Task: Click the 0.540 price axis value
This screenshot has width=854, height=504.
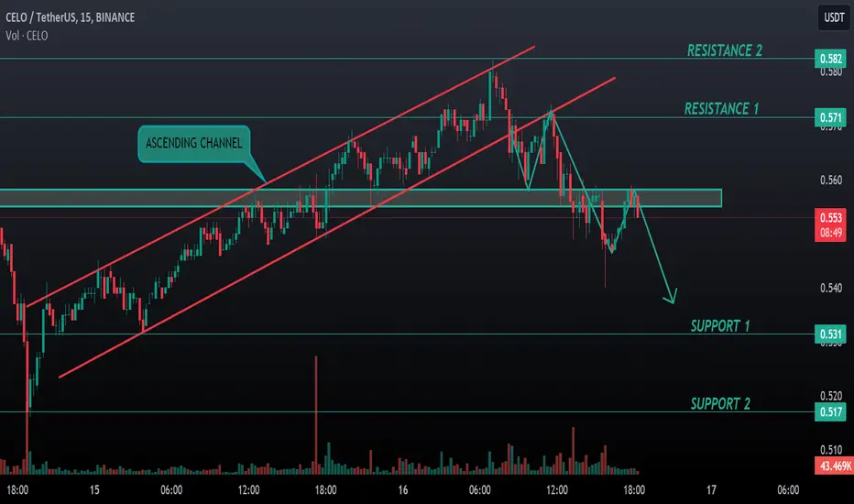Action: pos(831,288)
